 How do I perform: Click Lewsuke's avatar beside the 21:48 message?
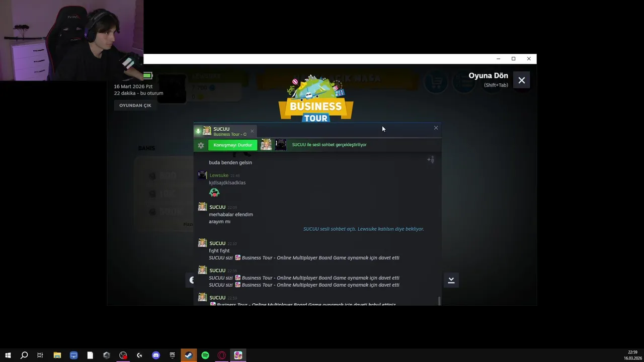202,175
